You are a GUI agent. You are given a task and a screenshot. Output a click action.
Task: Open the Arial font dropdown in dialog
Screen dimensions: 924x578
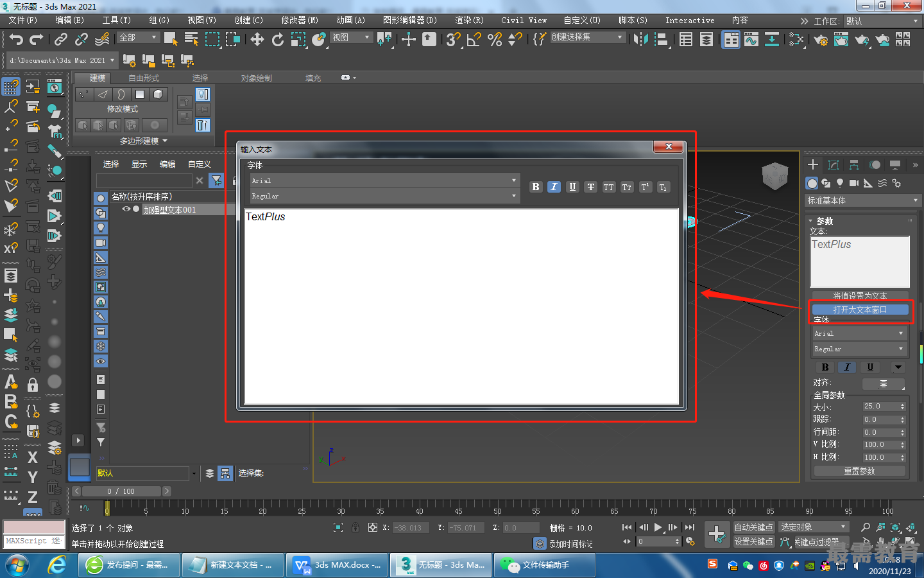(x=384, y=180)
